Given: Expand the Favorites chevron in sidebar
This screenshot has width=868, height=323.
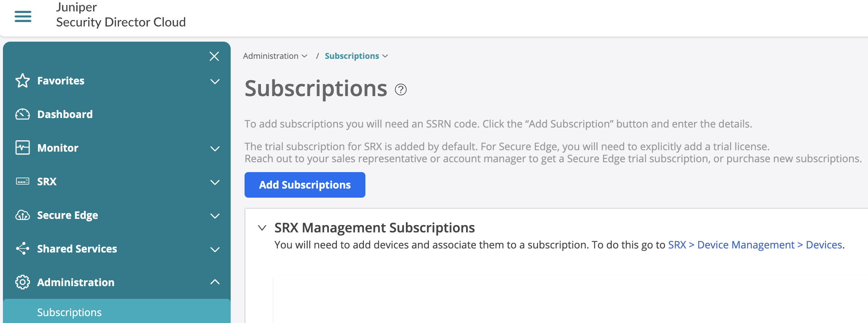Looking at the screenshot, I should (x=215, y=81).
